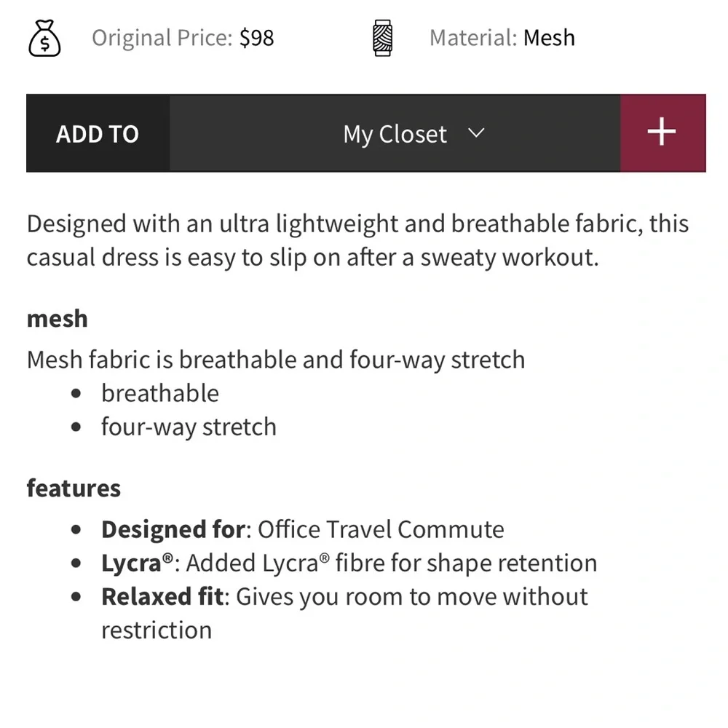Select the breathable bullet item
The image size is (728, 728).
[160, 393]
